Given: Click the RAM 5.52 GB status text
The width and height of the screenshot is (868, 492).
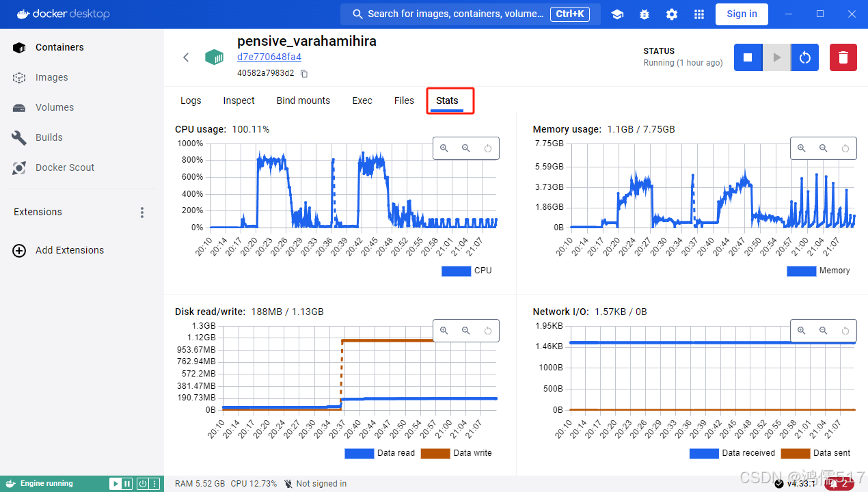Looking at the screenshot, I should 200,484.
